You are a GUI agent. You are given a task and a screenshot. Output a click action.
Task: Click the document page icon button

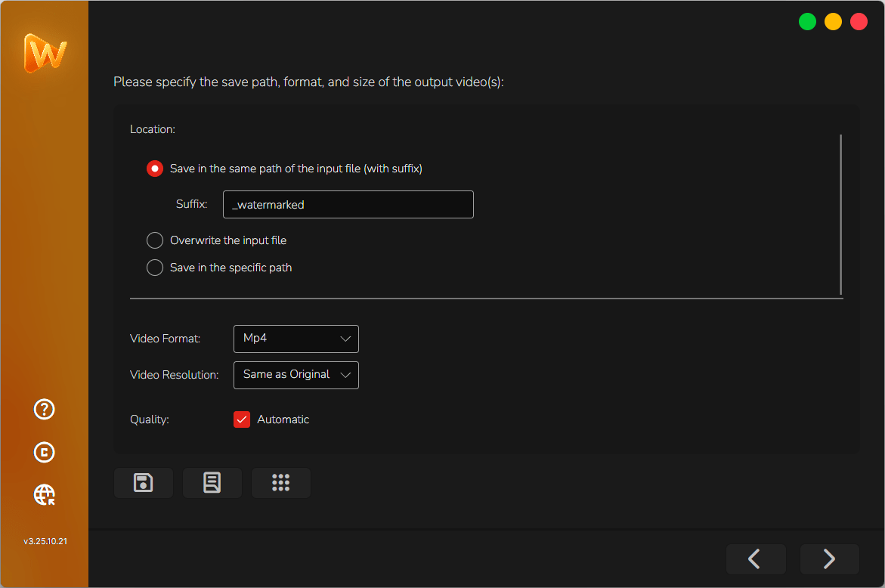pyautogui.click(x=212, y=483)
